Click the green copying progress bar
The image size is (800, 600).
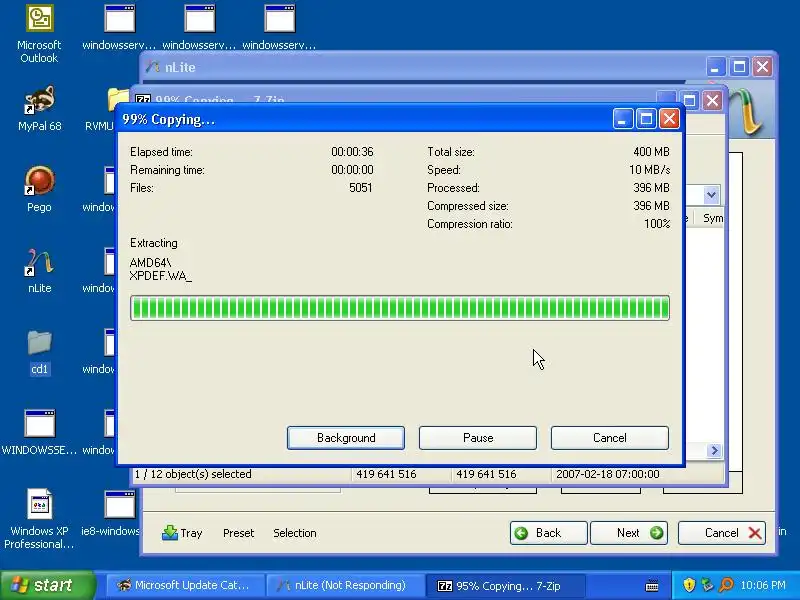(x=400, y=308)
